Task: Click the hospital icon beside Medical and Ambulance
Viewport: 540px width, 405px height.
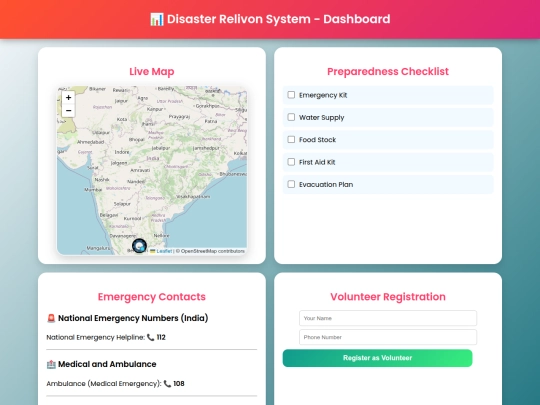Action: click(x=51, y=364)
